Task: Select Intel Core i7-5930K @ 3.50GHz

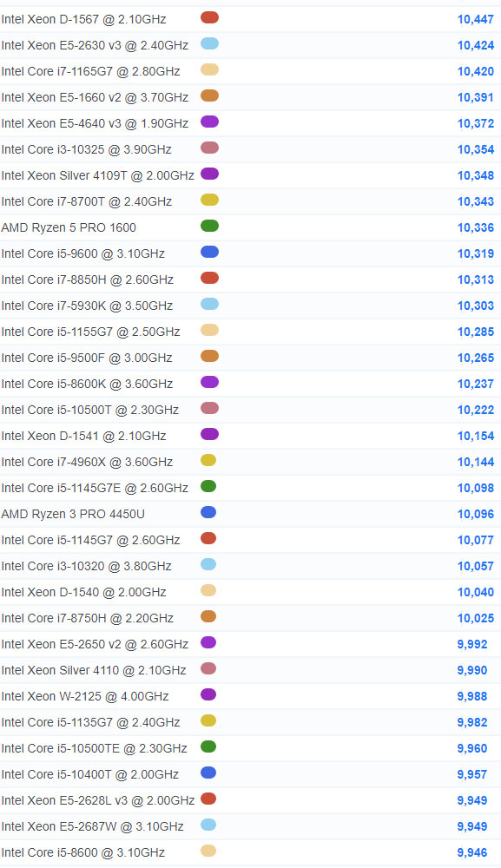Action: click(87, 306)
